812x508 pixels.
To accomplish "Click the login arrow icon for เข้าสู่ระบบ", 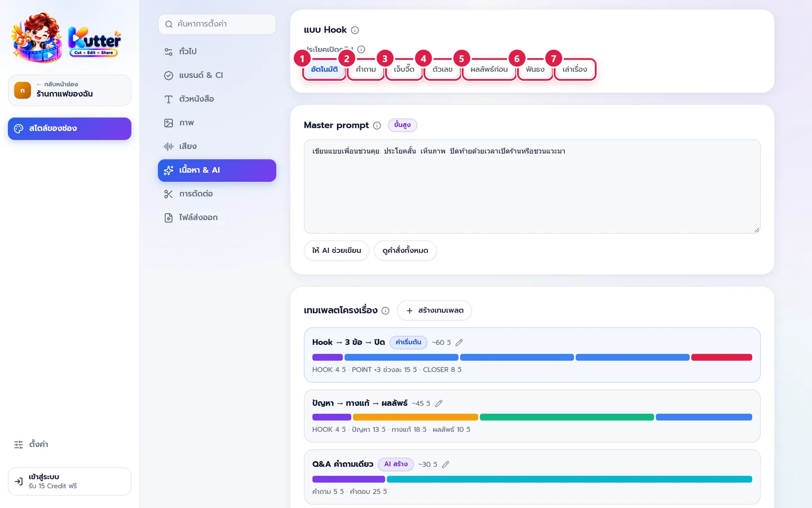I will tap(19, 481).
